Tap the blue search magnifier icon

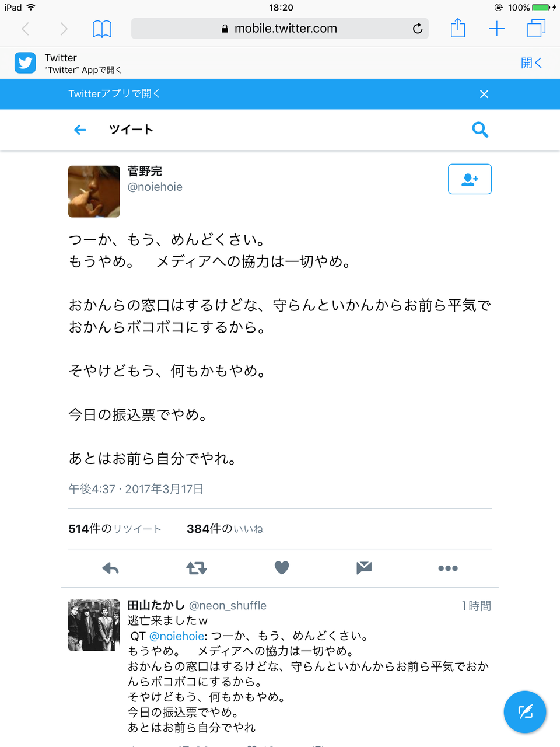[x=480, y=130]
